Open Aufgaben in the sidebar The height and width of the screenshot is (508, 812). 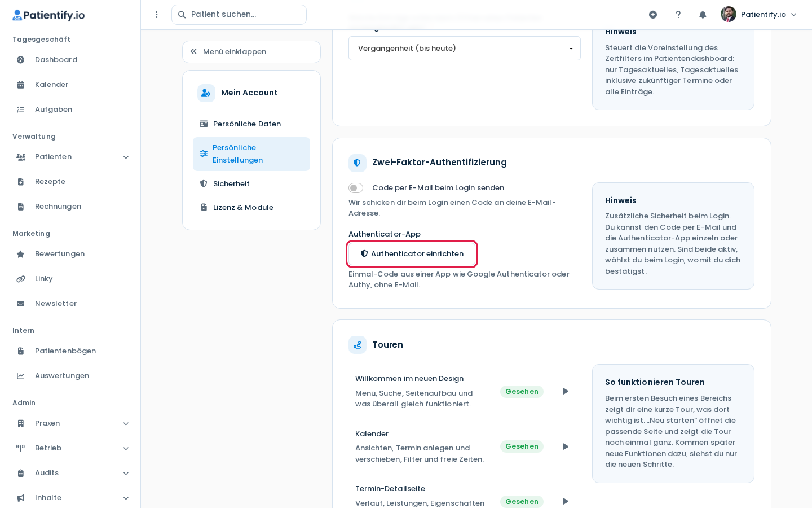[x=70, y=110]
